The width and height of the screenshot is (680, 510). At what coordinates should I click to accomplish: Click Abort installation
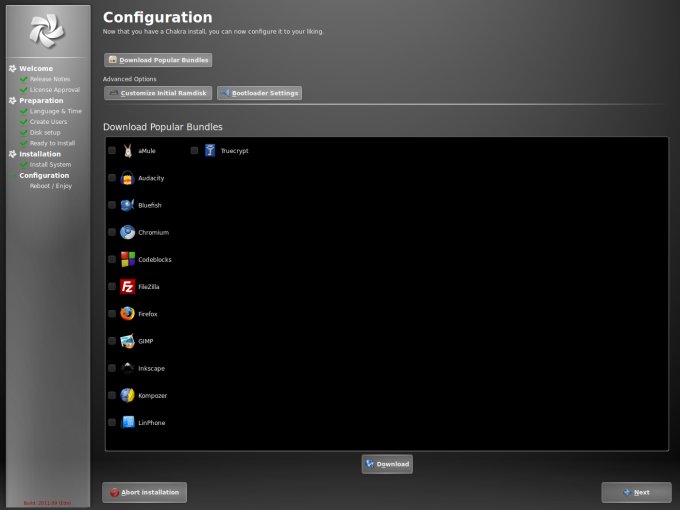tap(144, 492)
